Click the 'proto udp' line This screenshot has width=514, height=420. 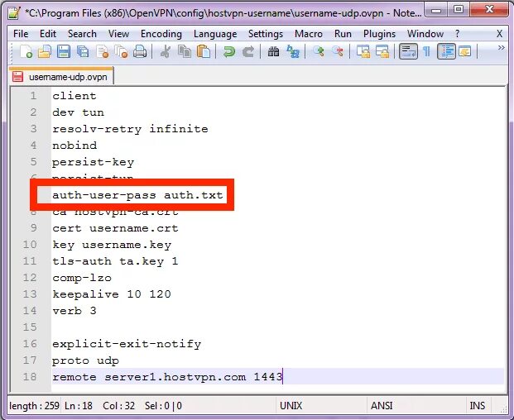(85, 360)
